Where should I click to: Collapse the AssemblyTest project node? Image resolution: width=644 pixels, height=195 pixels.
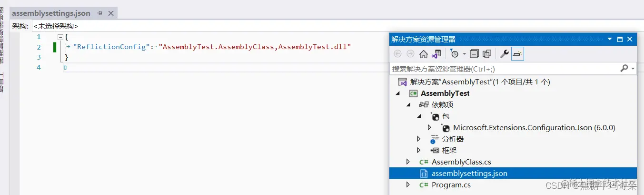tap(398, 93)
